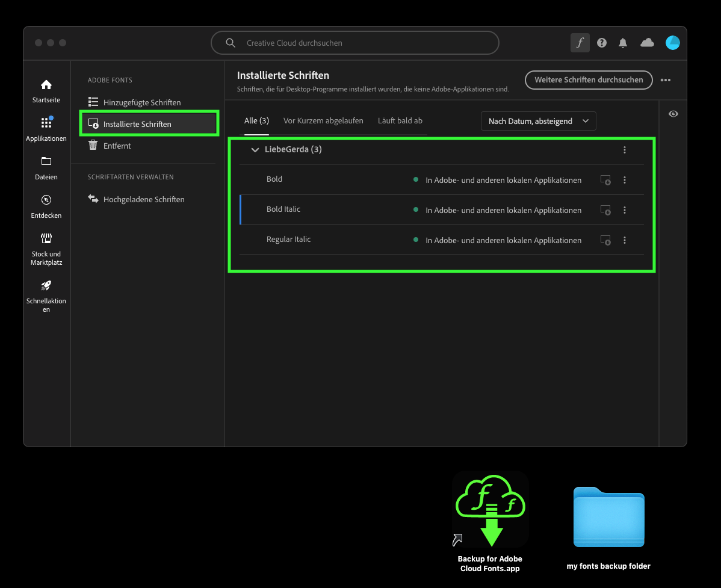This screenshot has height=588, width=721.
Task: Click the fonts f icon in header
Action: [x=580, y=43]
